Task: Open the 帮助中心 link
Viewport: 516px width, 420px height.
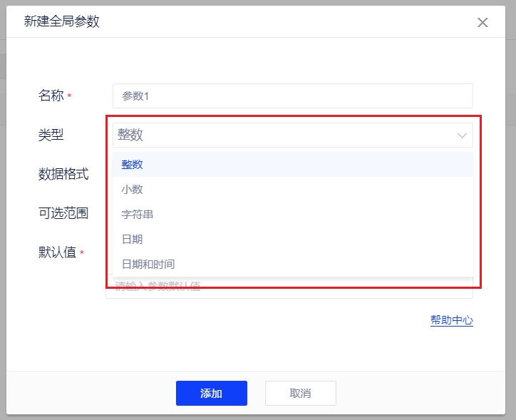Action: [451, 320]
